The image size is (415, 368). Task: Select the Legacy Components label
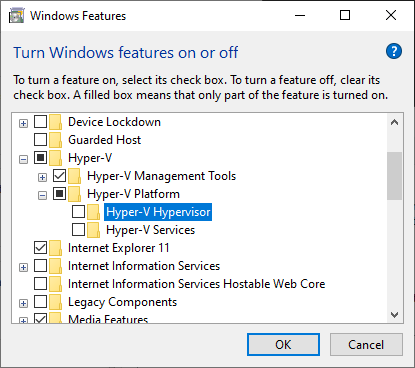click(x=122, y=302)
